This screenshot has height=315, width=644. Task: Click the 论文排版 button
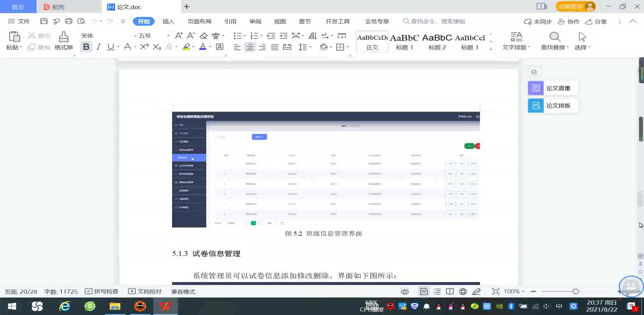[552, 106]
